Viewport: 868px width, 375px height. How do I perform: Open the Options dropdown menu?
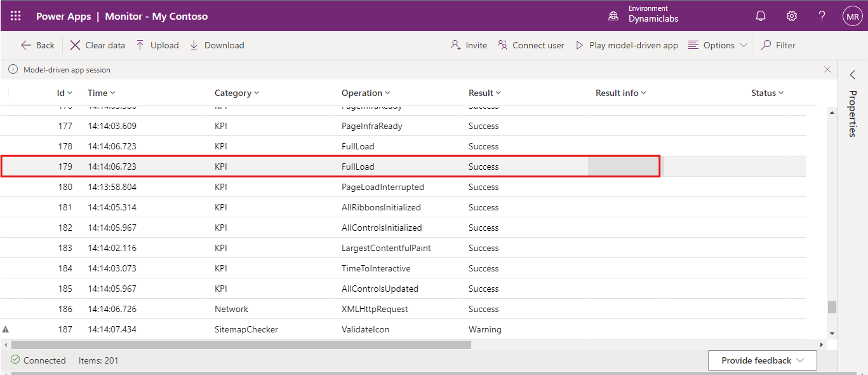[718, 45]
